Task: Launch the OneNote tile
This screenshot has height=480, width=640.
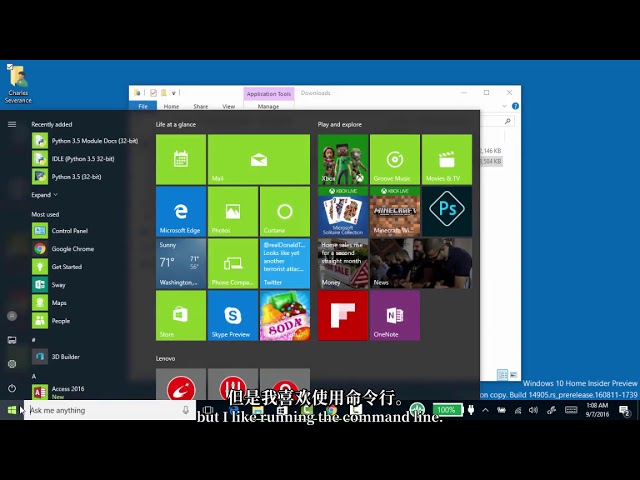Action: pyautogui.click(x=395, y=316)
